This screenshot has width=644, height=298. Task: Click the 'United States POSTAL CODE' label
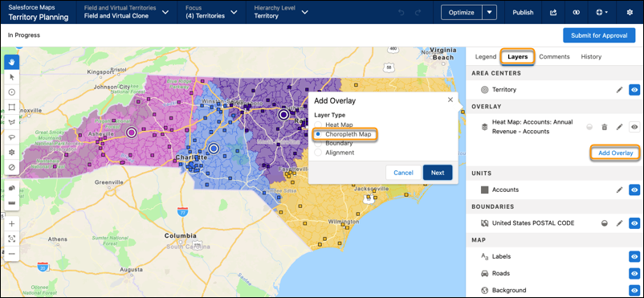(x=533, y=223)
